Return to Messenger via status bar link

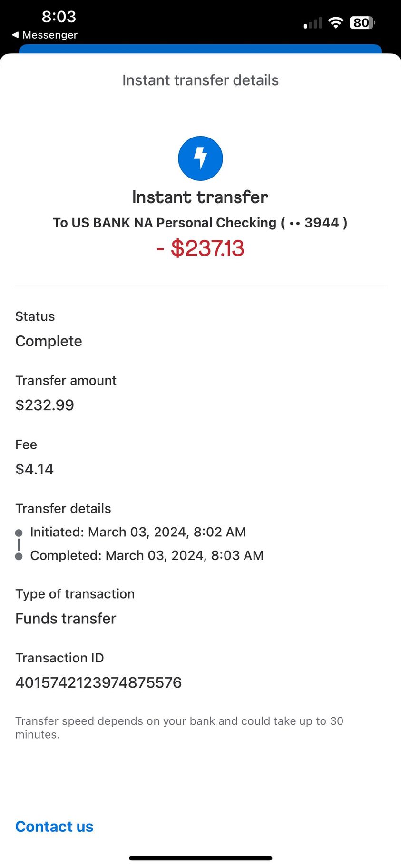pyautogui.click(x=49, y=35)
